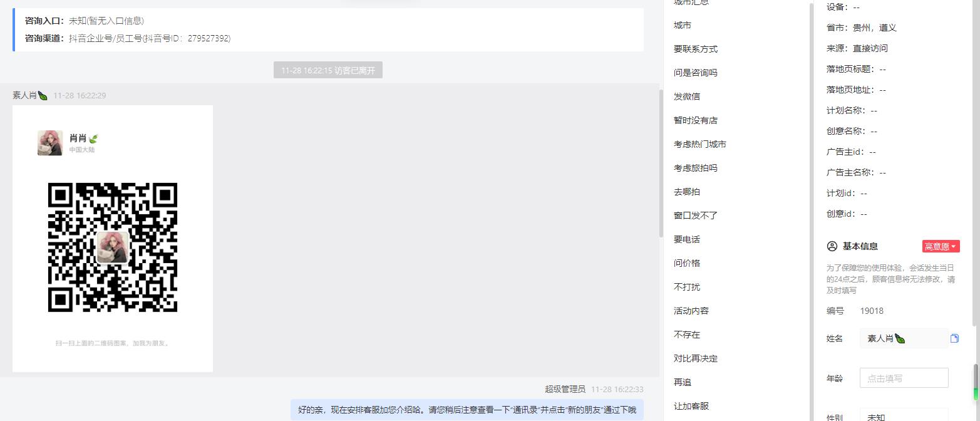Open the 性别 dropdown showing 未知

[x=904, y=415]
